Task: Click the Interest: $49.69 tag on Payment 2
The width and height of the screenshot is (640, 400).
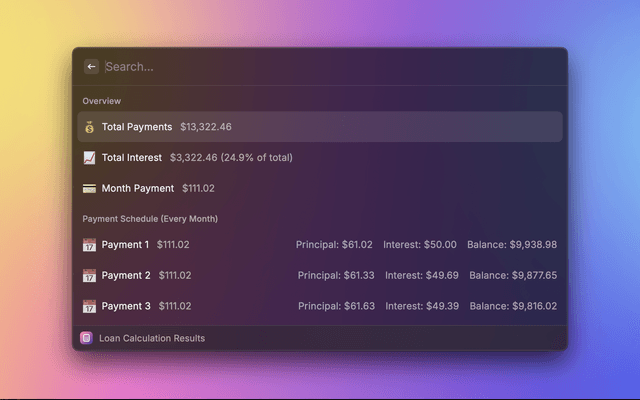Action: point(422,276)
